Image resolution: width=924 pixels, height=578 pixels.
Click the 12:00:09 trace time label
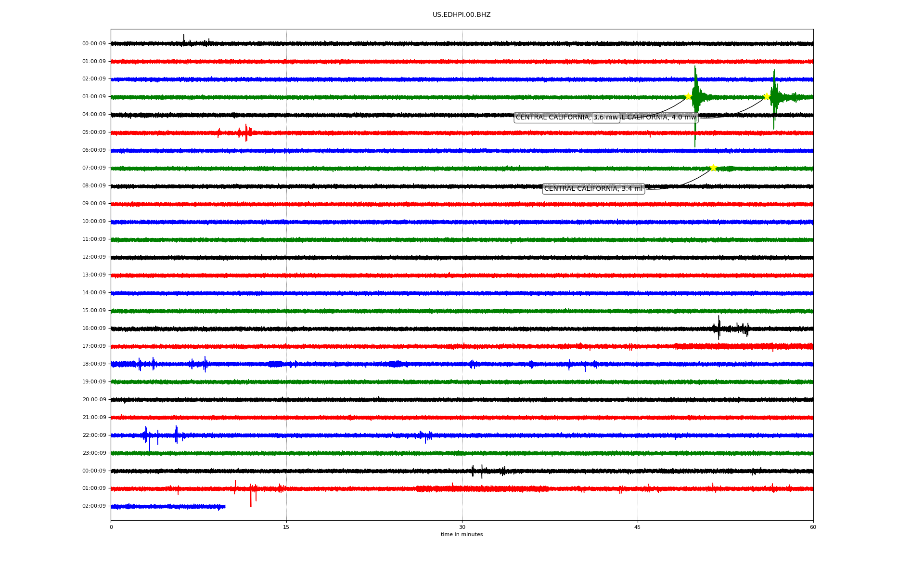[94, 257]
